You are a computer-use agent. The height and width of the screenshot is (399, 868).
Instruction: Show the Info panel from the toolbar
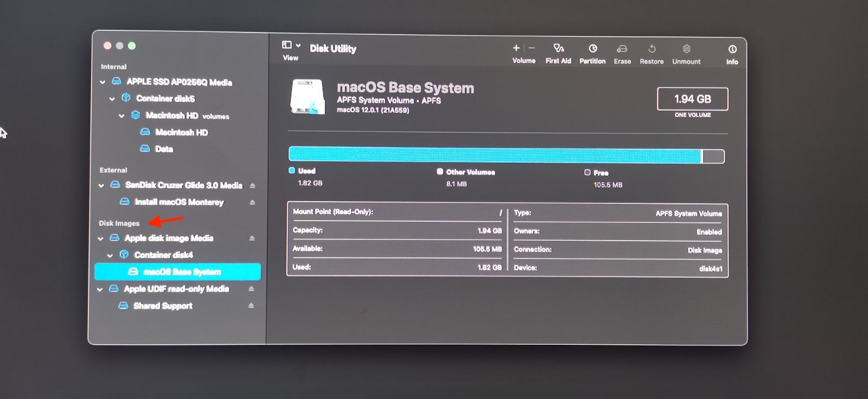click(732, 49)
